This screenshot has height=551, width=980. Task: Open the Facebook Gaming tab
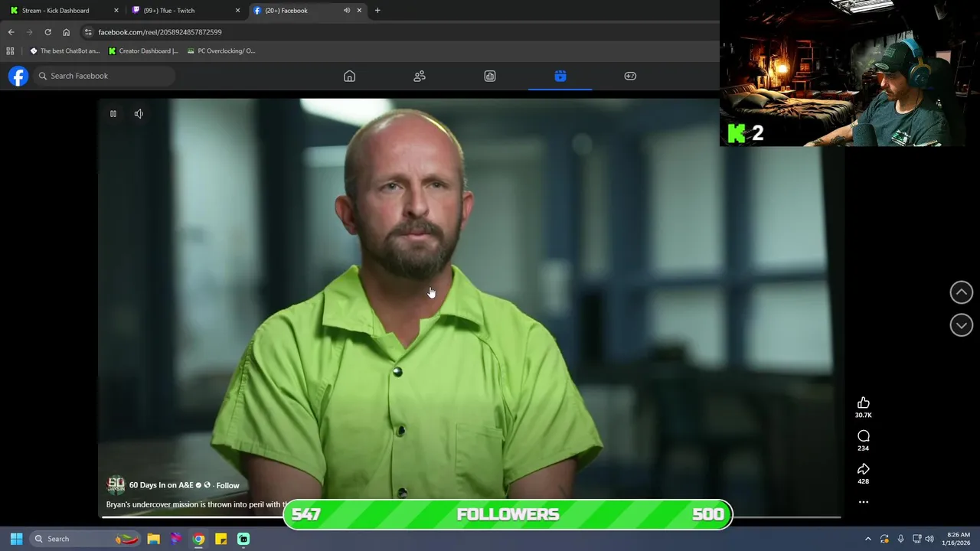tap(630, 76)
